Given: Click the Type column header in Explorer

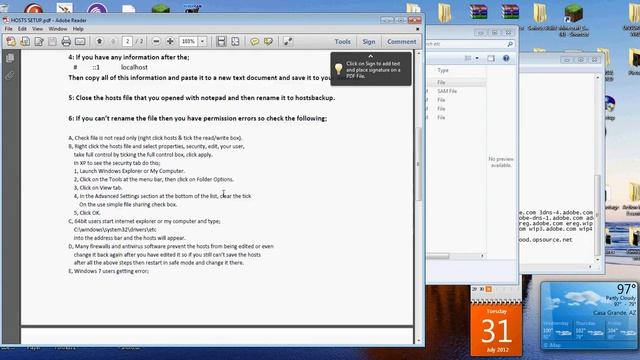Looking at the screenshot, I should tap(443, 70).
